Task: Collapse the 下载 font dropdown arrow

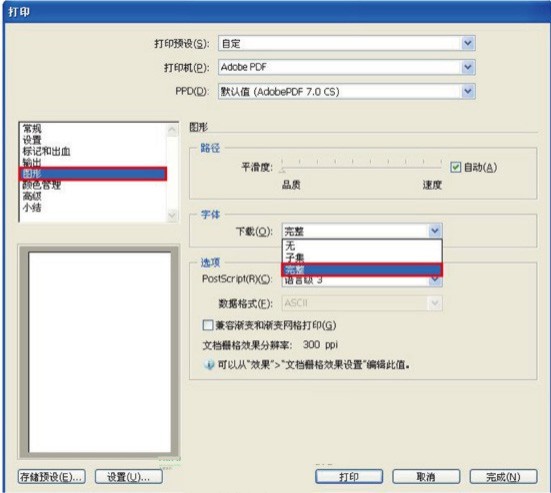Action: pyautogui.click(x=435, y=231)
